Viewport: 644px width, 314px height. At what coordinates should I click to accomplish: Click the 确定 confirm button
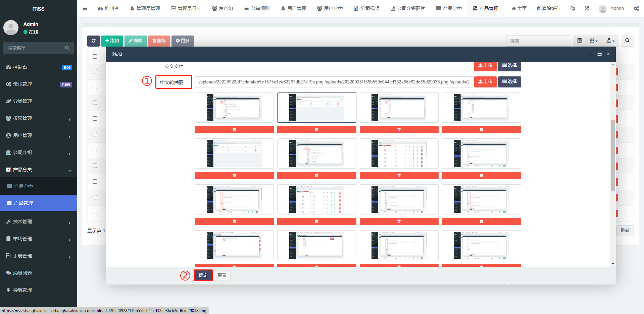203,275
